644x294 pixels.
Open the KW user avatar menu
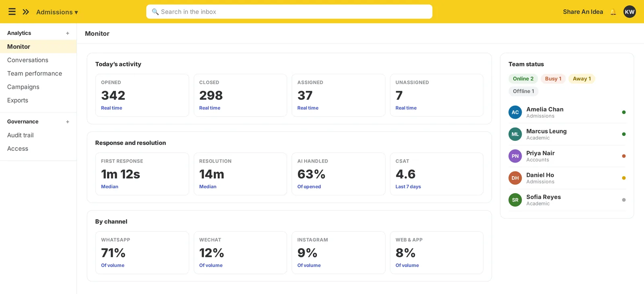[x=630, y=12]
